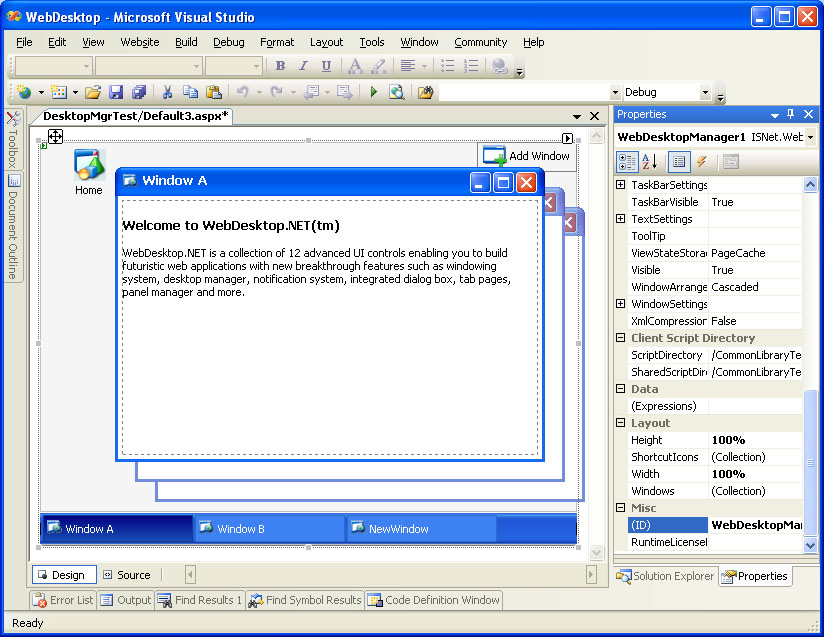This screenshot has width=824, height=637.
Task: Click the Save icon in toolbar
Action: pyautogui.click(x=116, y=92)
